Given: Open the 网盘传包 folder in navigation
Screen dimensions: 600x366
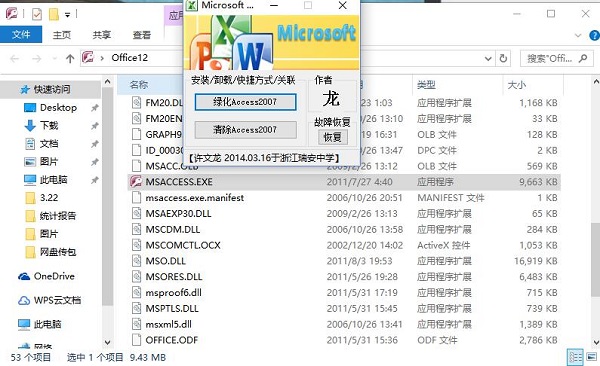Looking at the screenshot, I should [x=57, y=252].
